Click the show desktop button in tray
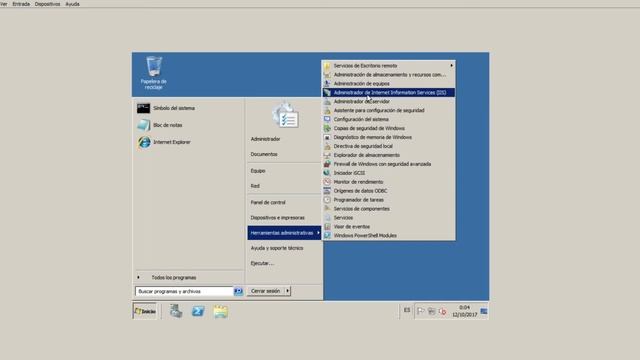This screenshot has width=640, height=360. click(484, 311)
